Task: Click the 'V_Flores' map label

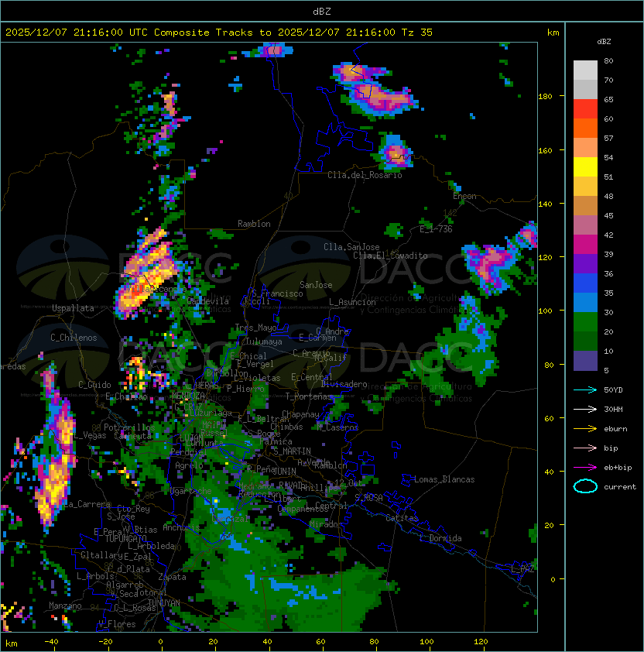Action: 117,624
